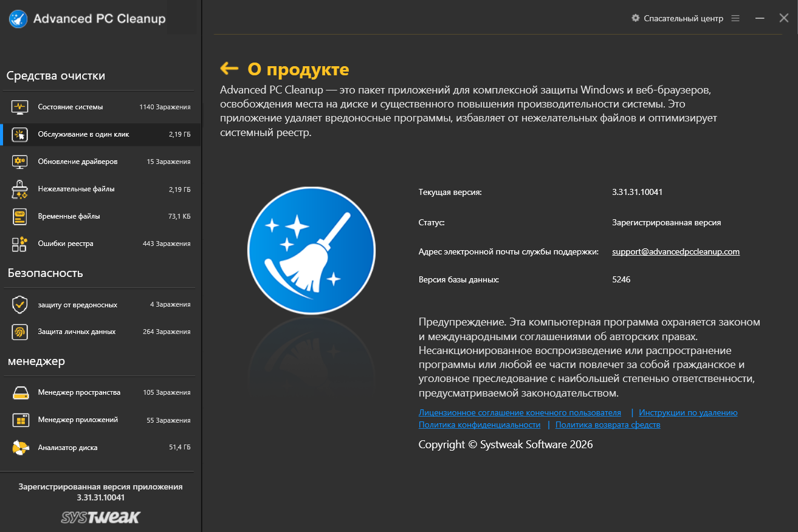Click the Нежелательные файлы broom icon
The width and height of the screenshot is (798, 532).
click(x=20, y=189)
